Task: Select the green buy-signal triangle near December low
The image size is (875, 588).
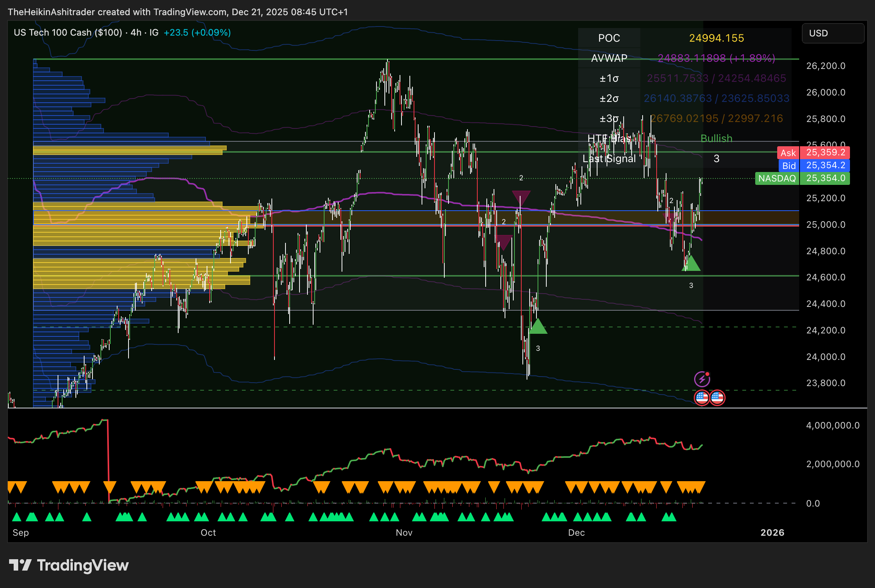Action: (x=691, y=265)
